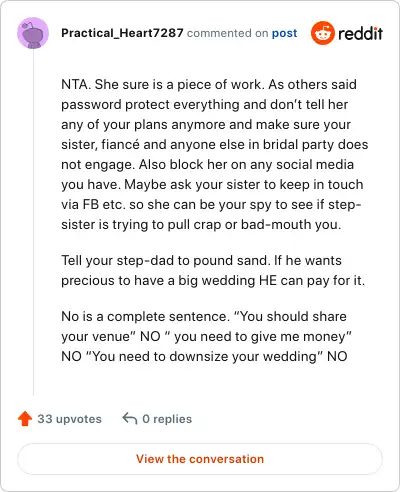Click the purple Snoo avatar of Practical_Heart7287

(33, 33)
